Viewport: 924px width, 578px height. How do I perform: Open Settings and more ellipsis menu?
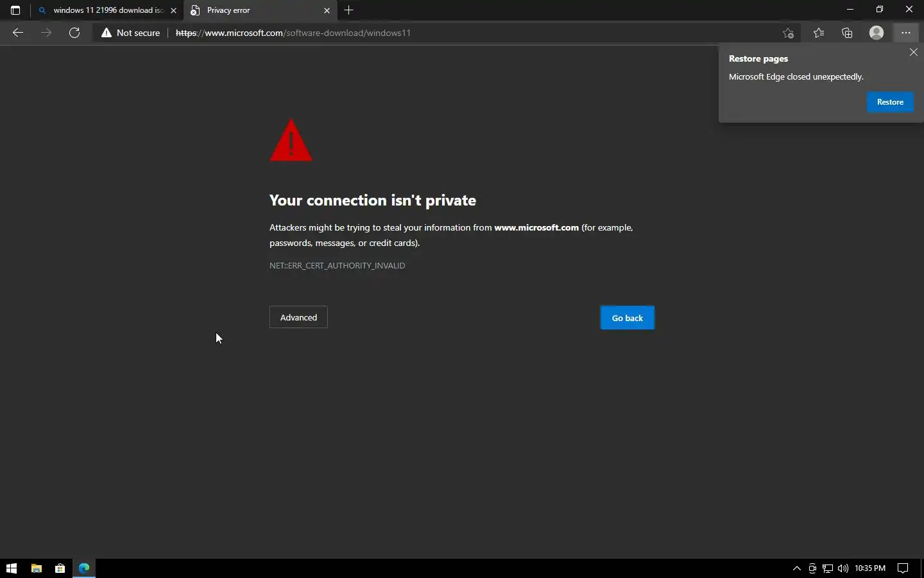pos(906,33)
